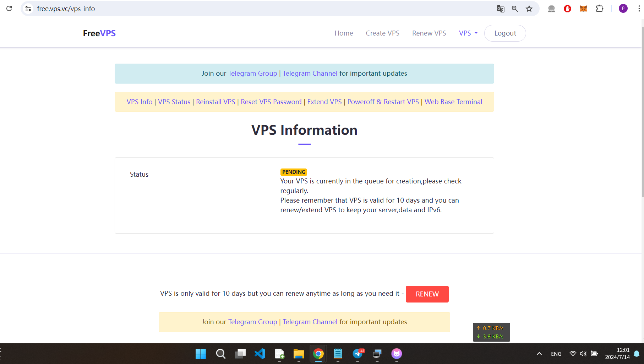Open the Extensions puzzle piece menu
The width and height of the screenshot is (644, 364).
(600, 9)
